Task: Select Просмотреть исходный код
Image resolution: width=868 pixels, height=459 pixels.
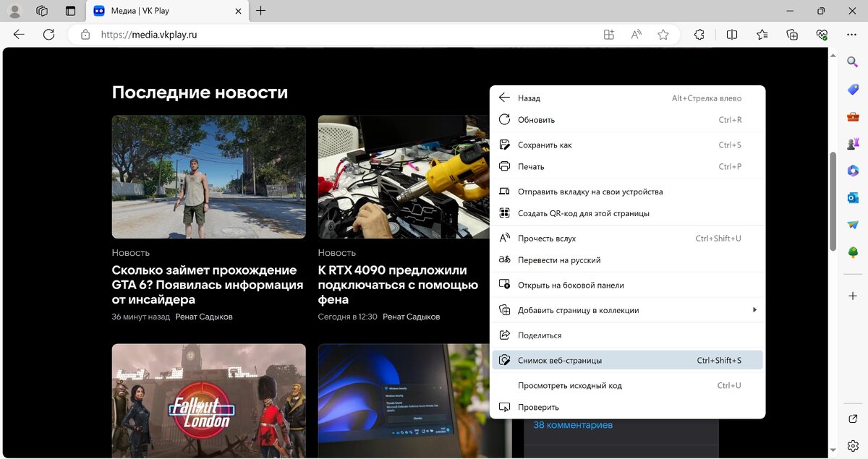Action: [x=627, y=385]
